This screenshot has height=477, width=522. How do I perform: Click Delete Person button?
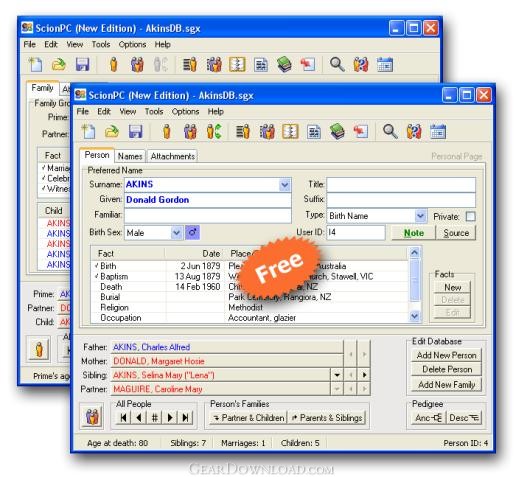pyautogui.click(x=446, y=369)
